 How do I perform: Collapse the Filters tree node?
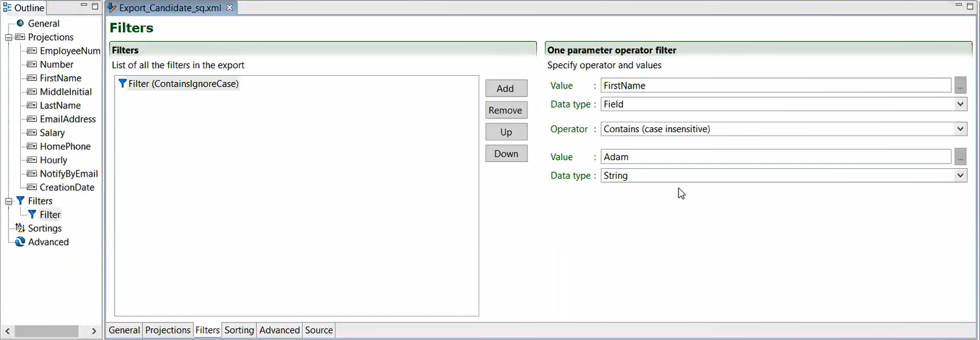8,201
